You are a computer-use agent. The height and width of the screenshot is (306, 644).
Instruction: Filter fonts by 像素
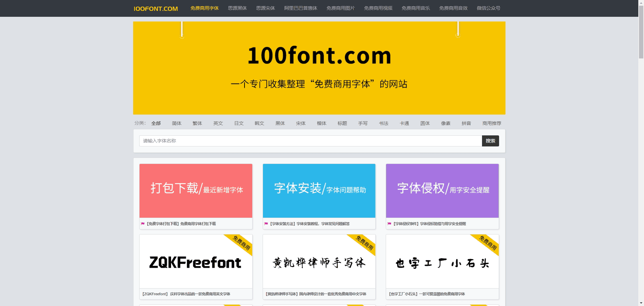pyautogui.click(x=446, y=123)
